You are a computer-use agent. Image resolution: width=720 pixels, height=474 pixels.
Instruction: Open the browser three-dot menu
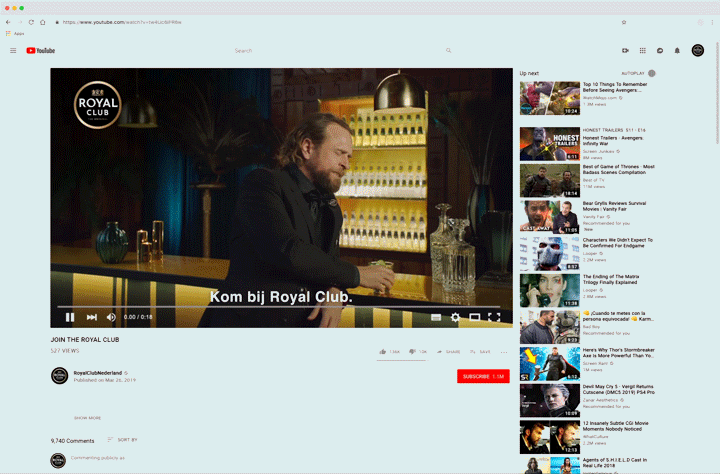(x=712, y=22)
